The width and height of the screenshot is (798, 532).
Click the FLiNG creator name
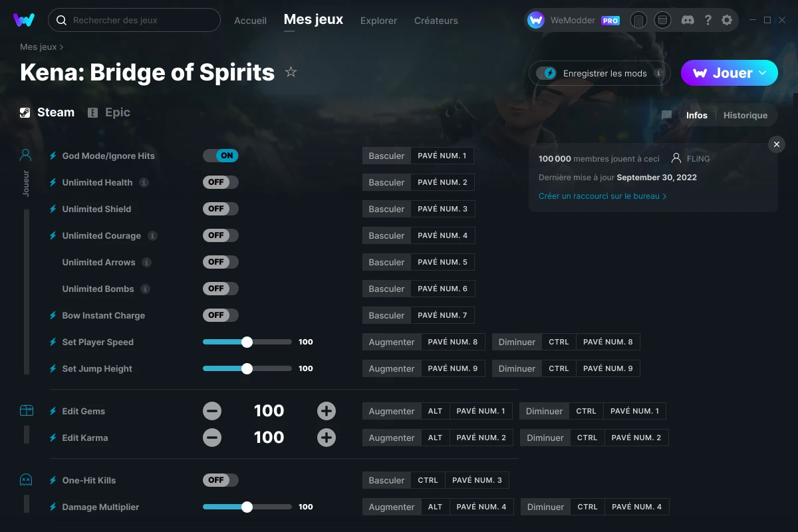coord(698,159)
